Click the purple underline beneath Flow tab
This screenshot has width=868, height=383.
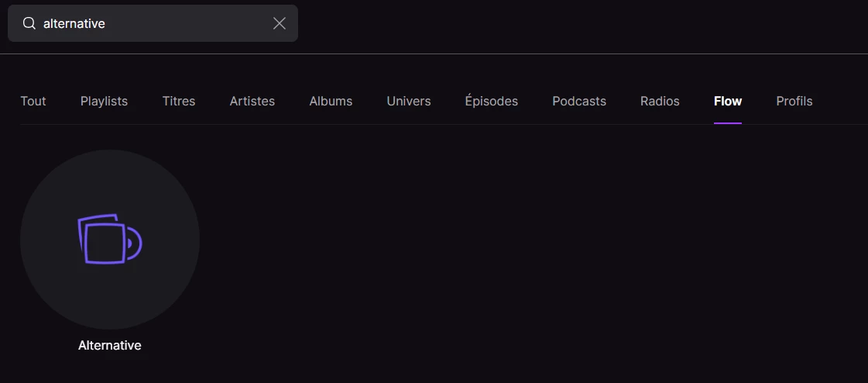[728, 122]
